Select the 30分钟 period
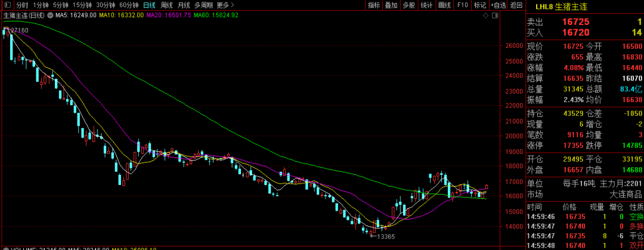Screen dimensions: 644x250 pos(106,5)
